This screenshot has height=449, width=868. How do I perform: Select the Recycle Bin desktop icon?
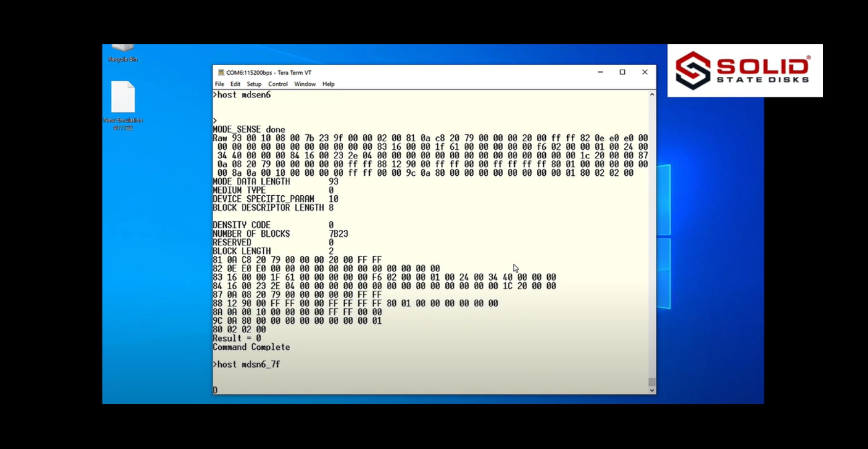point(123,53)
